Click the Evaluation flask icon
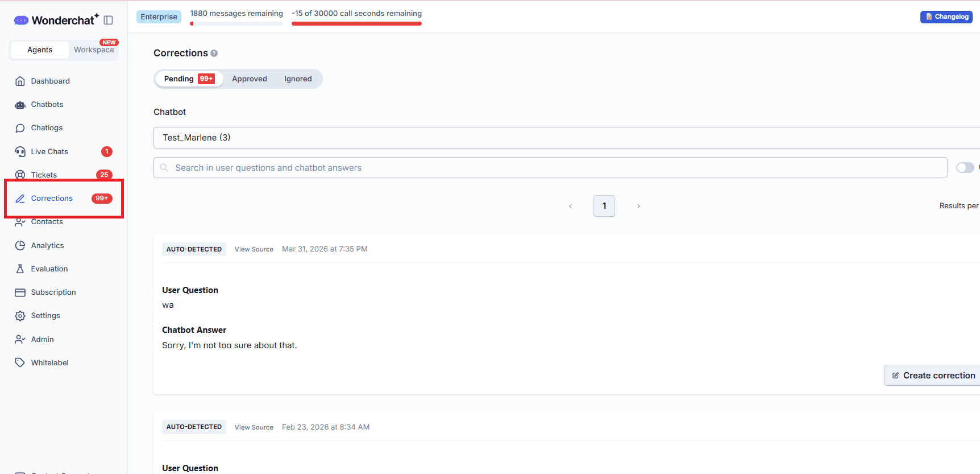The image size is (980, 474). (x=20, y=269)
